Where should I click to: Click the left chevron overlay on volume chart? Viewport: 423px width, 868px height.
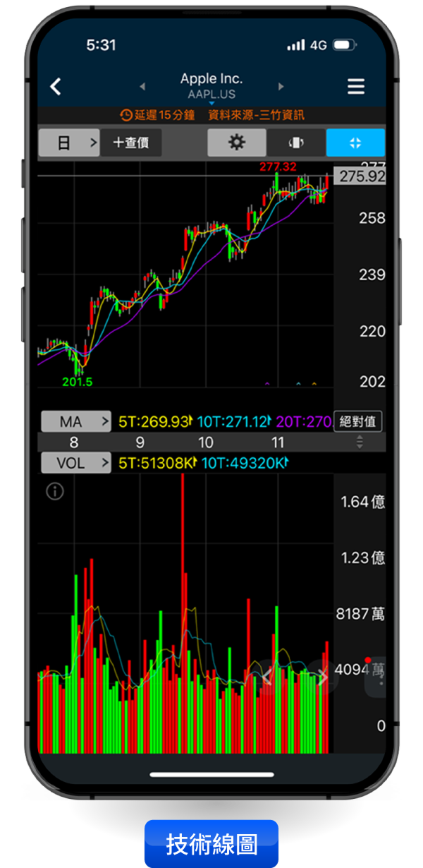[x=266, y=678]
